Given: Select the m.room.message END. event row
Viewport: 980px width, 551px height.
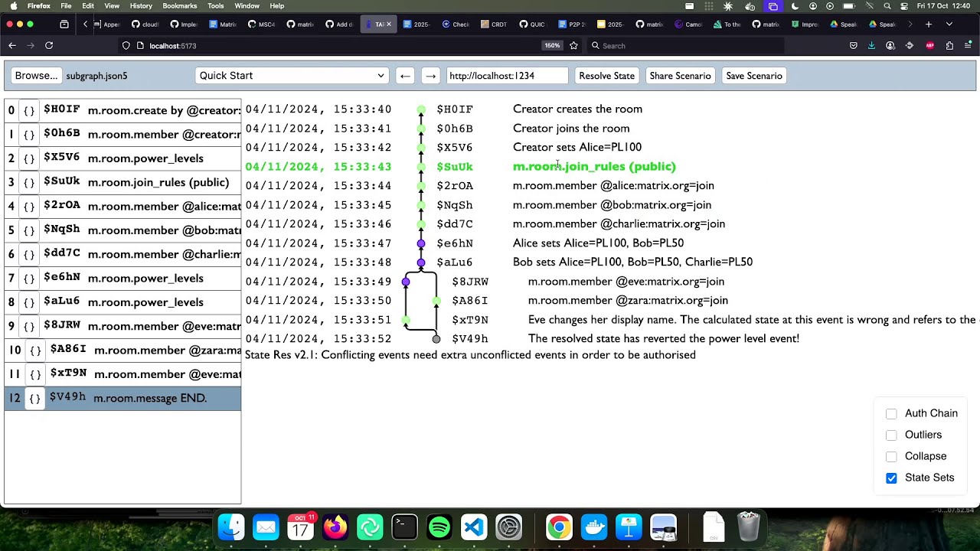Looking at the screenshot, I should click(x=122, y=398).
